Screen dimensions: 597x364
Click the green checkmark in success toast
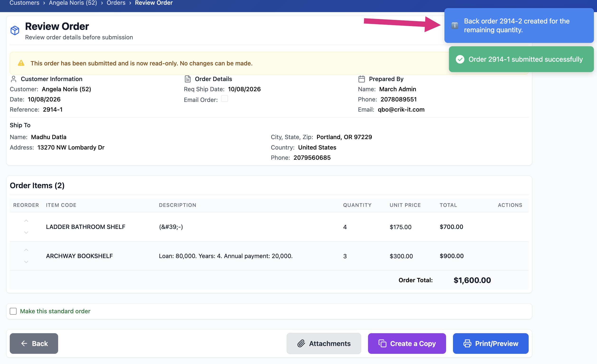coord(460,59)
